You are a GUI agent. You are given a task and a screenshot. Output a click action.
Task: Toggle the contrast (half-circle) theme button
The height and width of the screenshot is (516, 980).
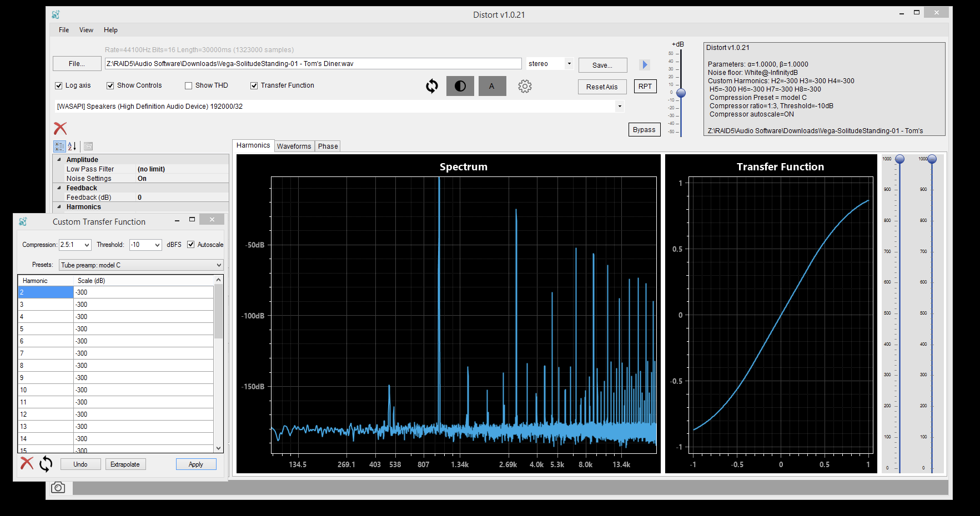pos(460,86)
